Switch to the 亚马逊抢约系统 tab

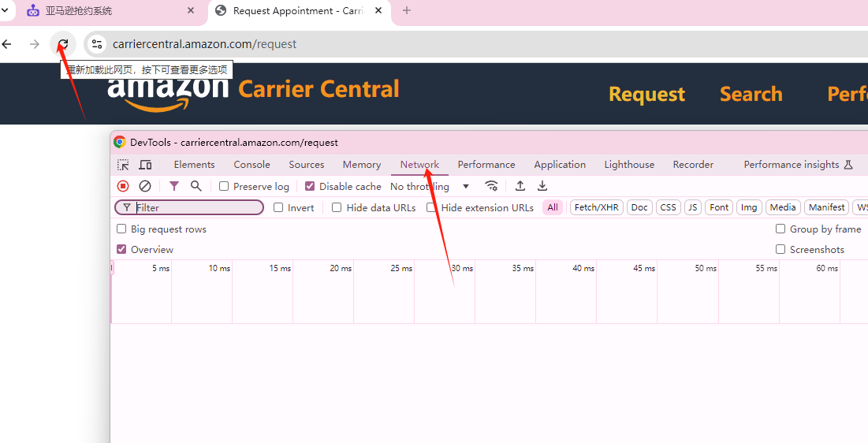[78, 10]
